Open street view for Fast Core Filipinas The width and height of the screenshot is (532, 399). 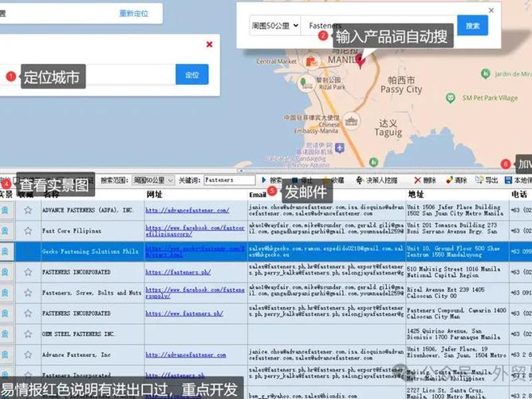pyautogui.click(x=5, y=231)
